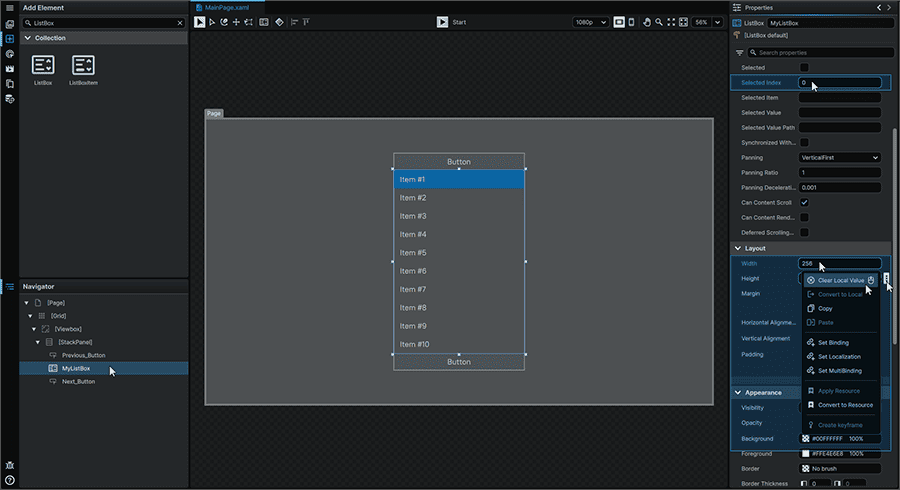
Task: Collapse the Appearance section
Action: pyautogui.click(x=738, y=392)
